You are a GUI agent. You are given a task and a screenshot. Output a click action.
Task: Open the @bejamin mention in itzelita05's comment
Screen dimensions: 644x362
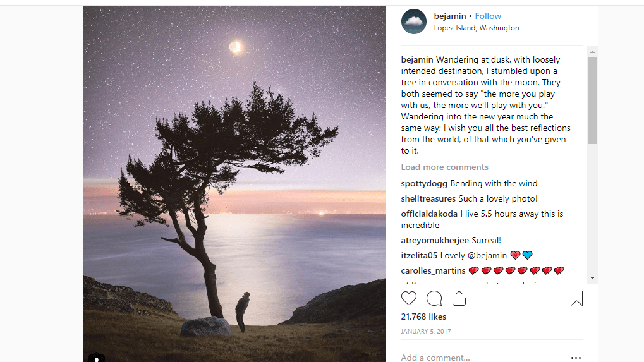(487, 255)
